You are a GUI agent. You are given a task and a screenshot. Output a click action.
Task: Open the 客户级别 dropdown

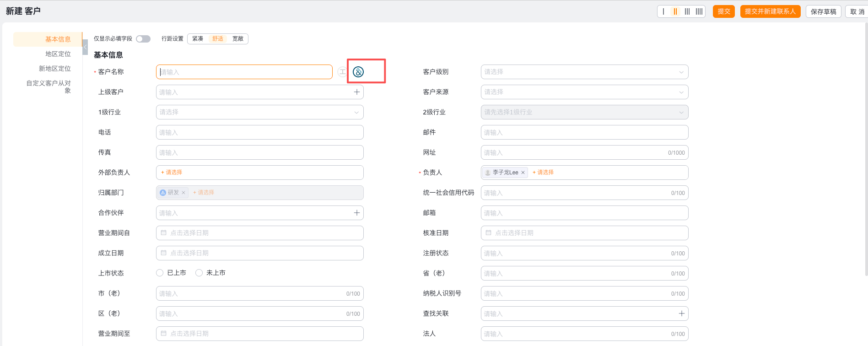[584, 72]
